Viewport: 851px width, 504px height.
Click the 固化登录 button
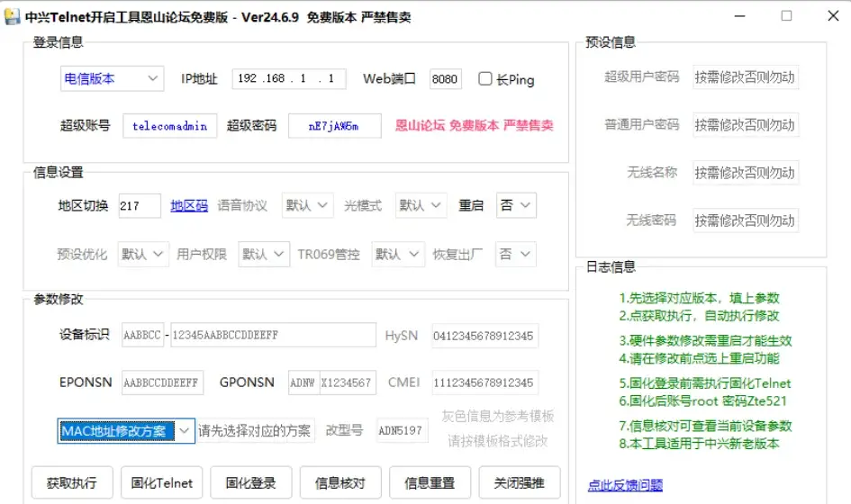(x=250, y=482)
